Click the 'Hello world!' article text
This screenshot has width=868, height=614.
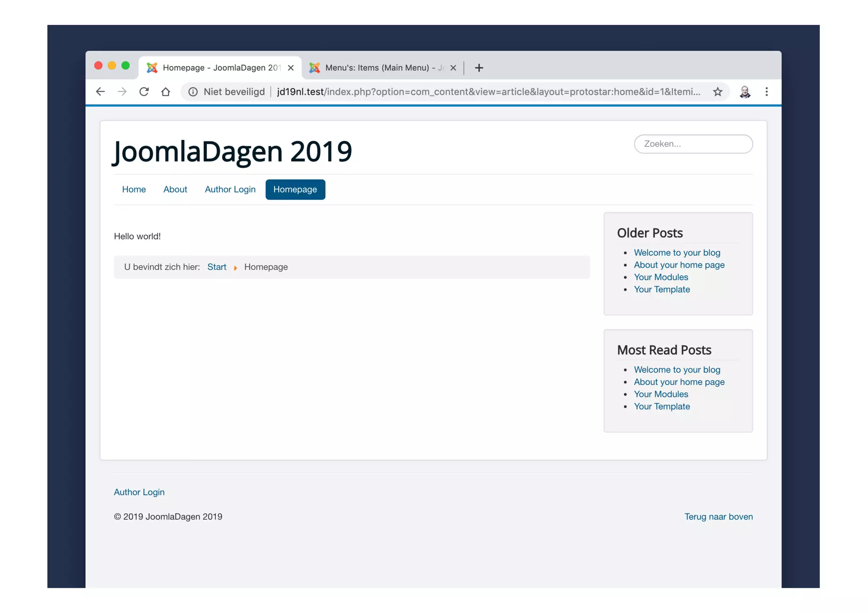[137, 236]
